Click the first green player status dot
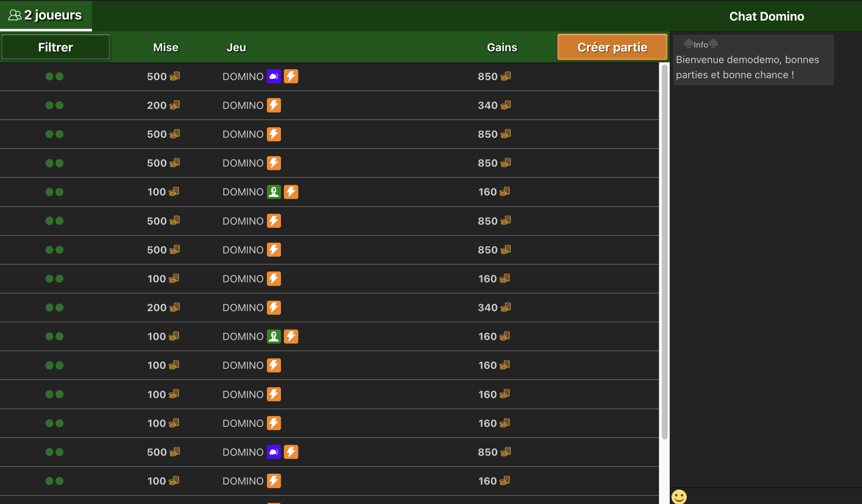The image size is (862, 504). click(49, 76)
